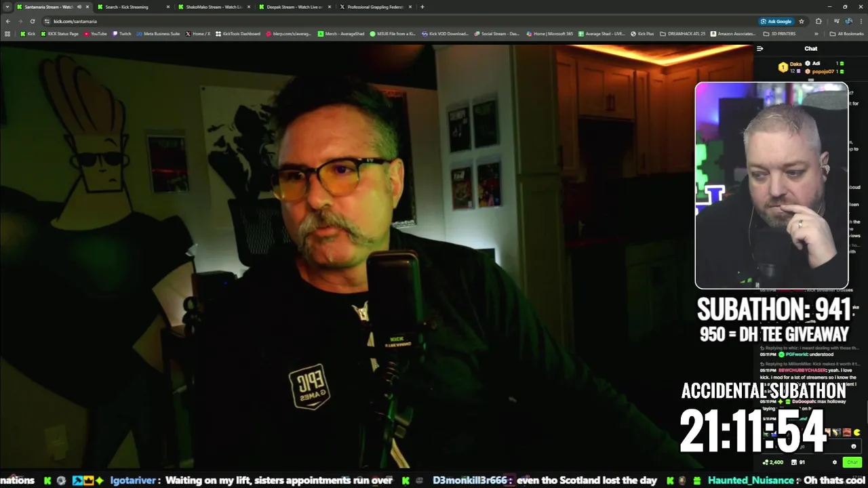Viewport: 868px width, 488px height.
Task: Click the Daka top gifter badge
Action: click(783, 67)
